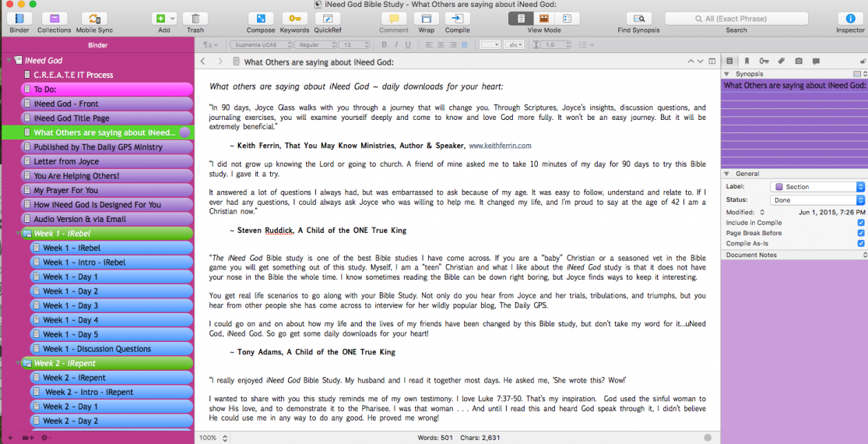Open Inspector Notes tab icon
Viewport: 868px width, 444px height.
pyautogui.click(x=729, y=61)
